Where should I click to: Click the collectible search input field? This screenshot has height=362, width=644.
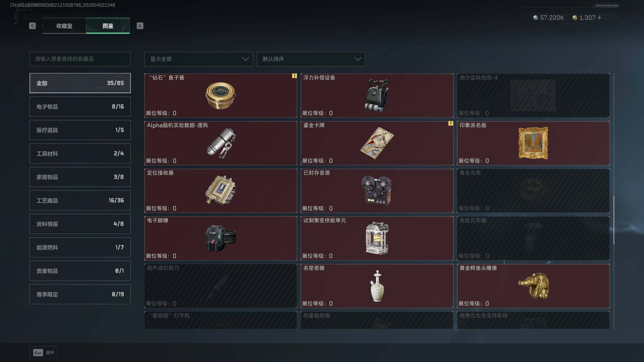[80, 59]
